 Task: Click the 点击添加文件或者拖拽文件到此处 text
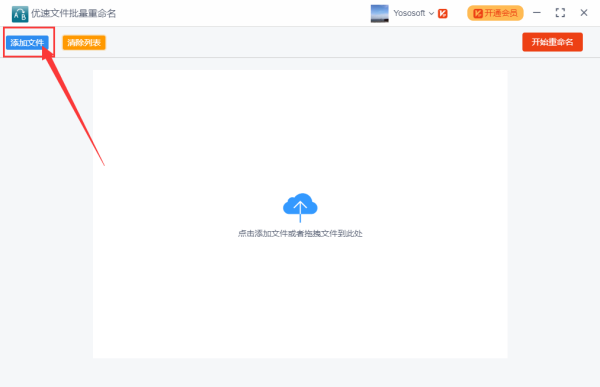pyautogui.click(x=300, y=234)
